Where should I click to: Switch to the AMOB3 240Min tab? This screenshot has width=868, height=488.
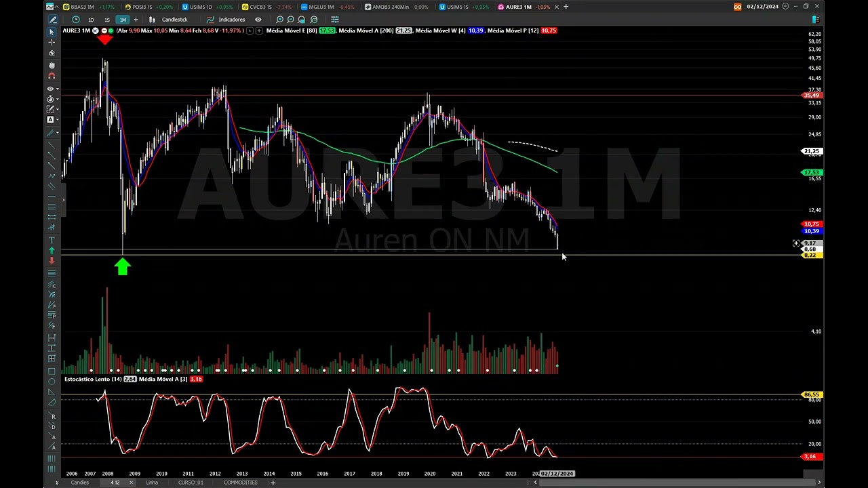pyautogui.click(x=396, y=7)
